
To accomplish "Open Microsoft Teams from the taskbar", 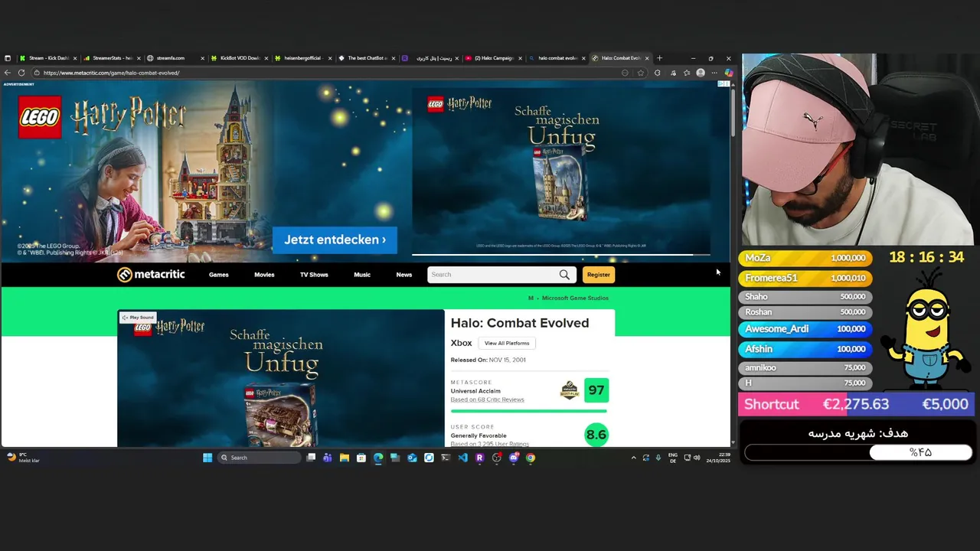I will (328, 458).
